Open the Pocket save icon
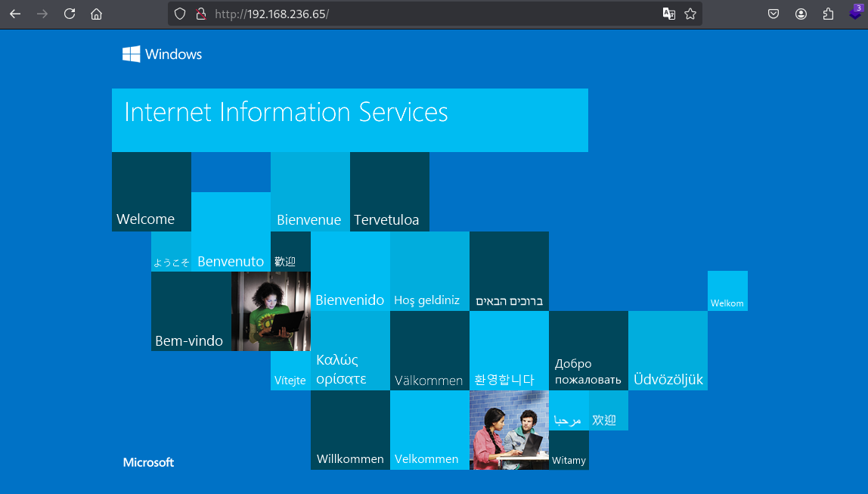 click(773, 14)
